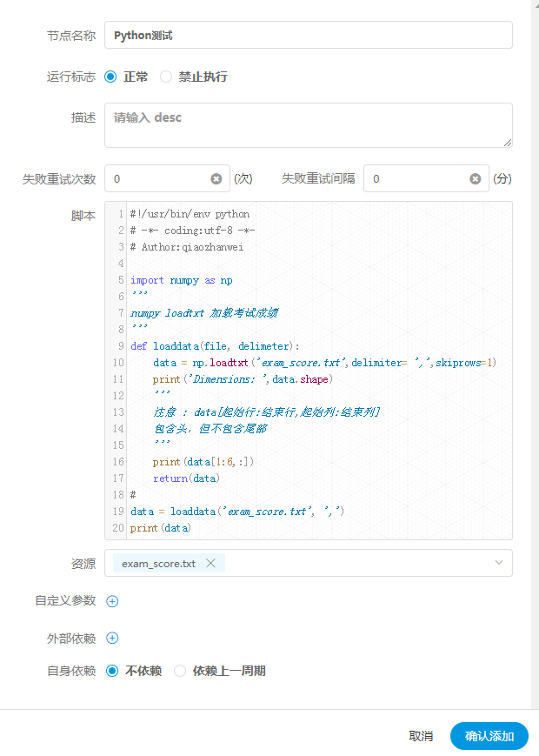Choose 依赖上一周期 self dependency option
The height and width of the screenshot is (756, 539).
click(x=180, y=671)
